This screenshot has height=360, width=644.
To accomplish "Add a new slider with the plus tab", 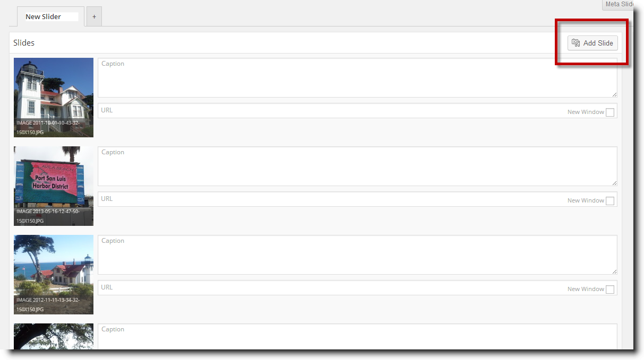I will click(94, 16).
